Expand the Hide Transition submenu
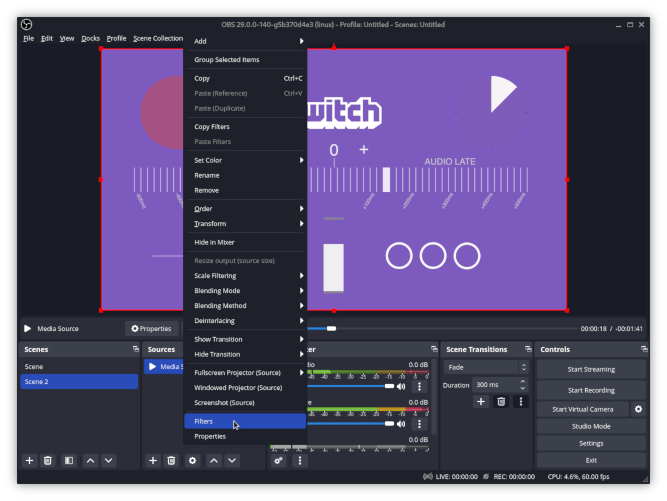667x501 pixels. [x=245, y=354]
